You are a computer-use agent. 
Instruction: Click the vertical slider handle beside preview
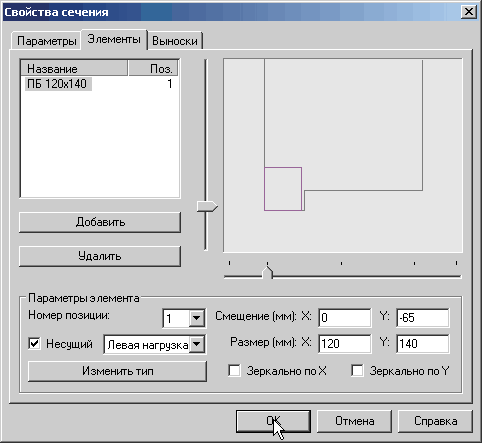(207, 206)
